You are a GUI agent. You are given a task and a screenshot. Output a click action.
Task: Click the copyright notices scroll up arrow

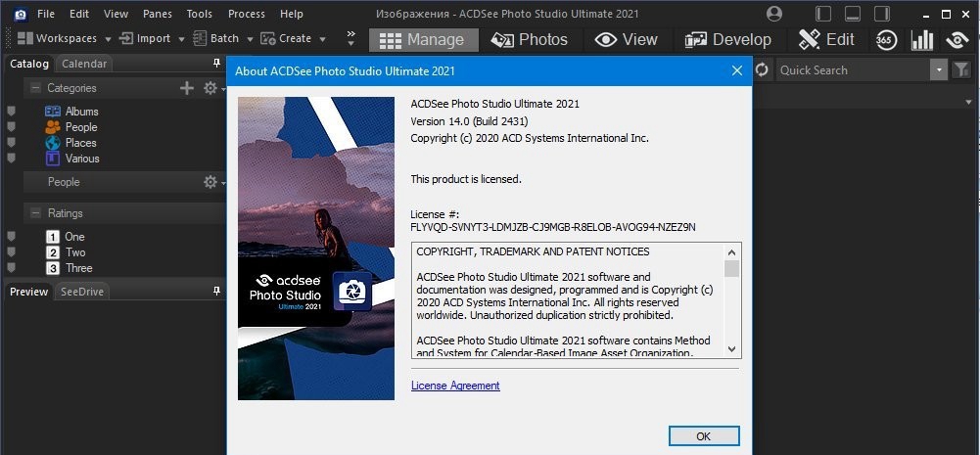732,251
